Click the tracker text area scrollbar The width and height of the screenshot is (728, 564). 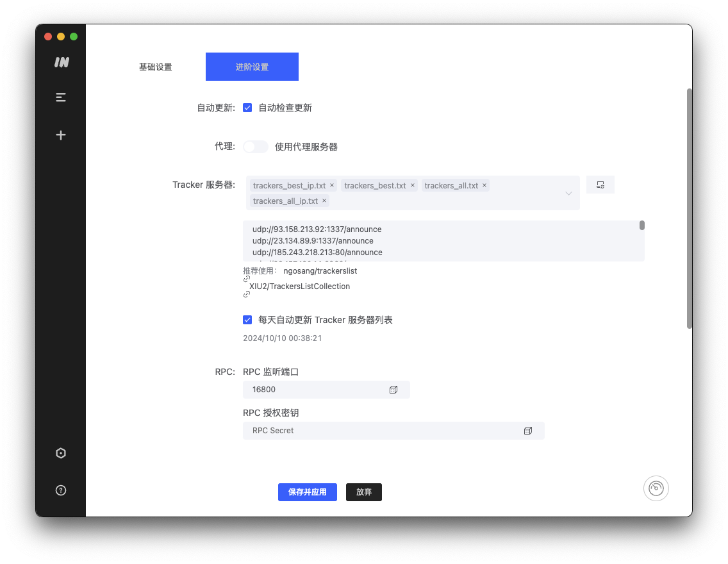[642, 226]
